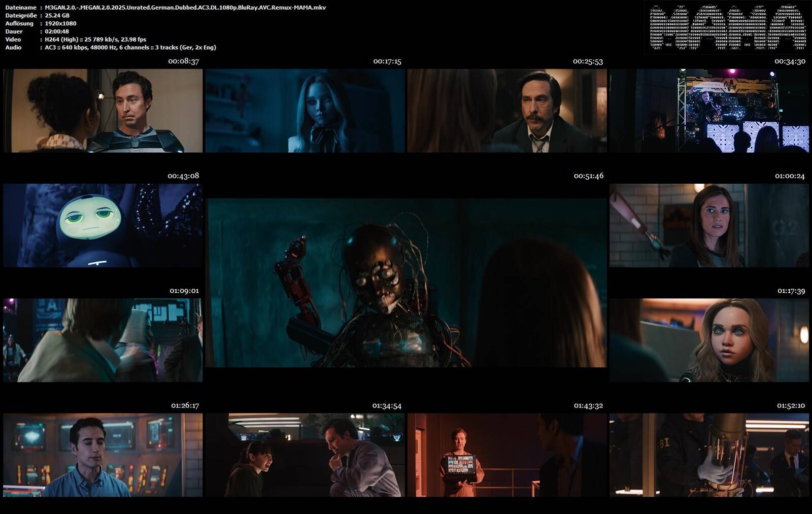Click the file size value 25.24 GB
The image size is (812, 514).
click(x=57, y=16)
